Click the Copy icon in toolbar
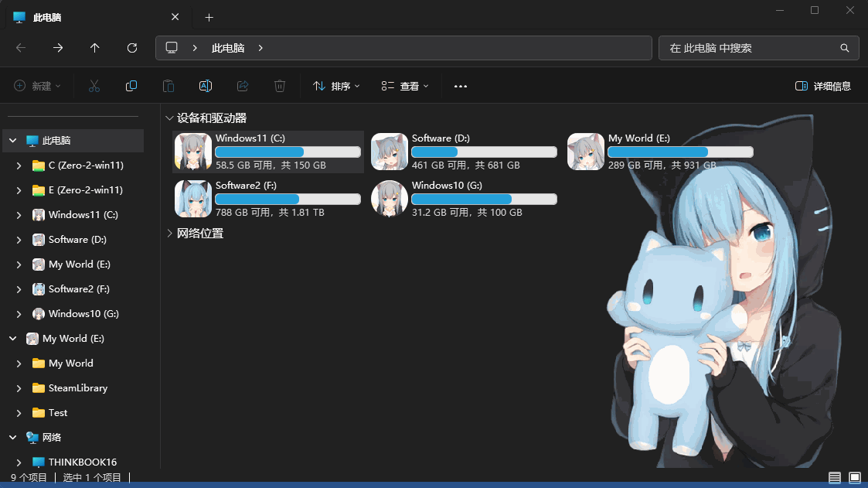Viewport: 868px width, 488px height. pyautogui.click(x=131, y=86)
